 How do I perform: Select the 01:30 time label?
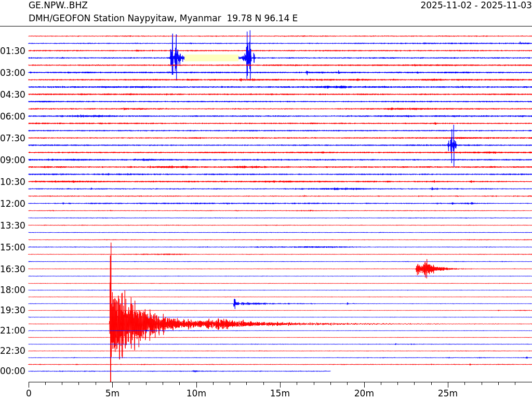(x=13, y=51)
